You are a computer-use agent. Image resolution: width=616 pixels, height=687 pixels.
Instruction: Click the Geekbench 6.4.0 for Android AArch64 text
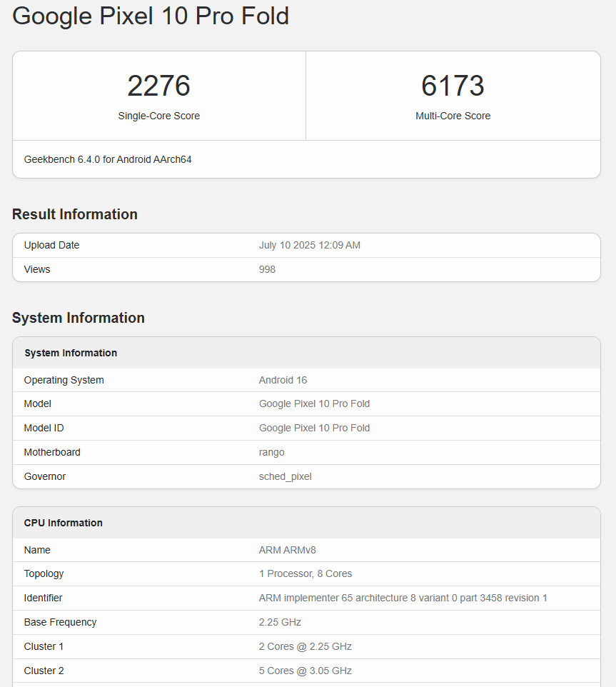click(x=108, y=159)
